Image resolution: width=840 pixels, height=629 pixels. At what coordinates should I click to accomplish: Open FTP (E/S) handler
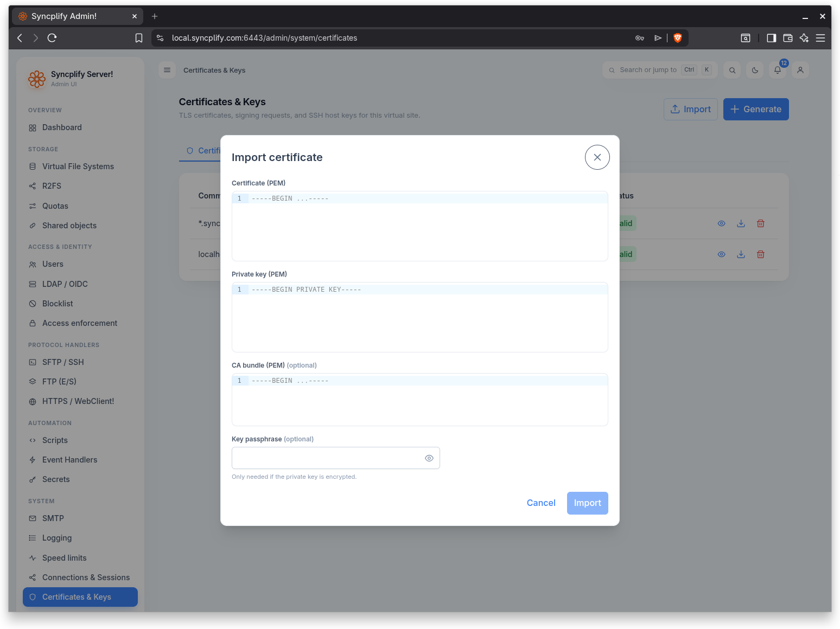point(80,382)
